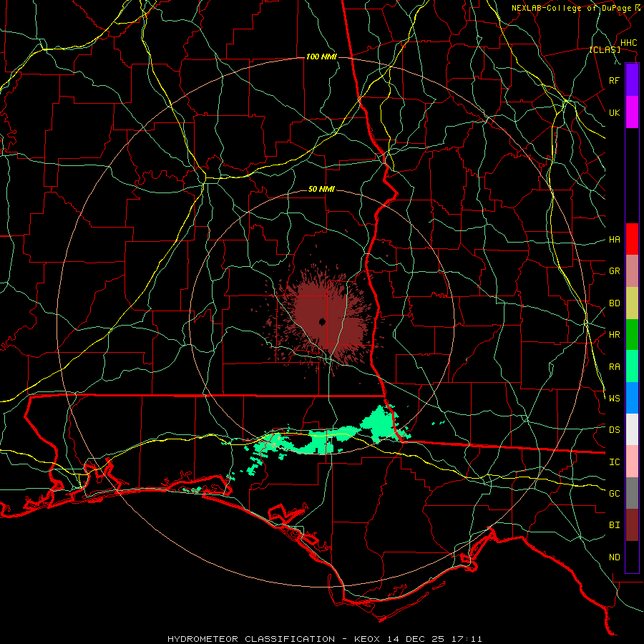Click the large green rain echo near state border

[380, 423]
